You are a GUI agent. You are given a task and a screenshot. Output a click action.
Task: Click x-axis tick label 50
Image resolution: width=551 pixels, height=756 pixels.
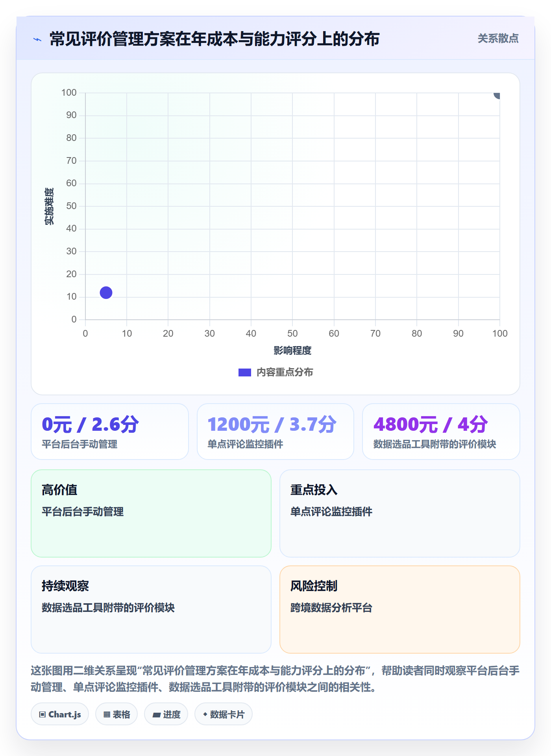292,334
